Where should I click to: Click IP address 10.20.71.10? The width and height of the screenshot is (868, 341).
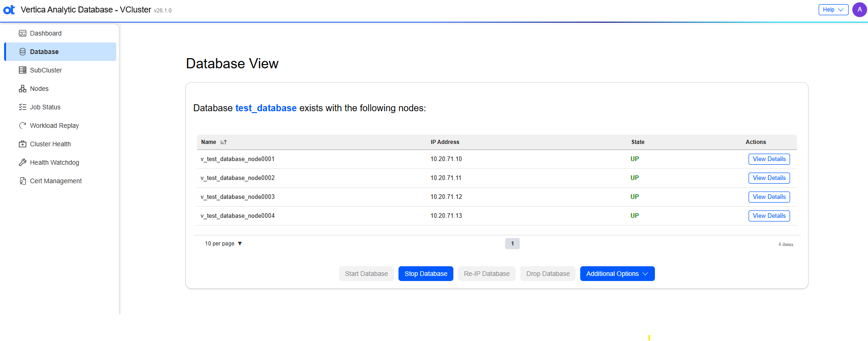446,159
